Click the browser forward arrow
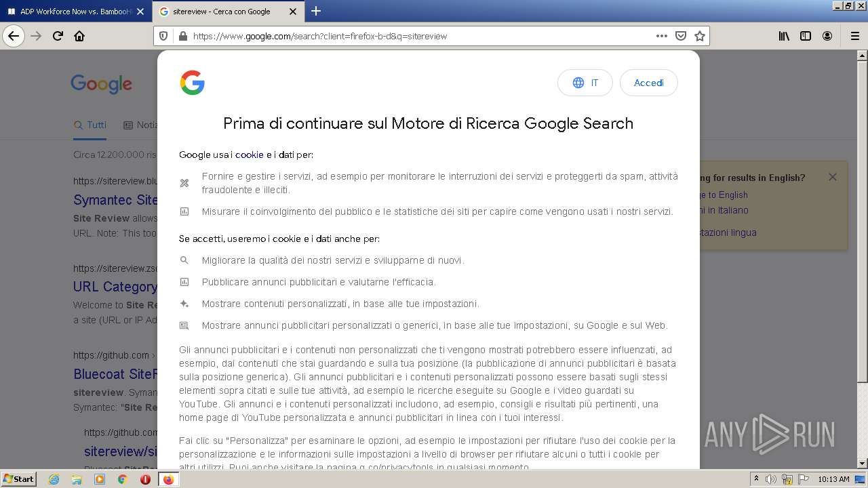 tap(37, 36)
